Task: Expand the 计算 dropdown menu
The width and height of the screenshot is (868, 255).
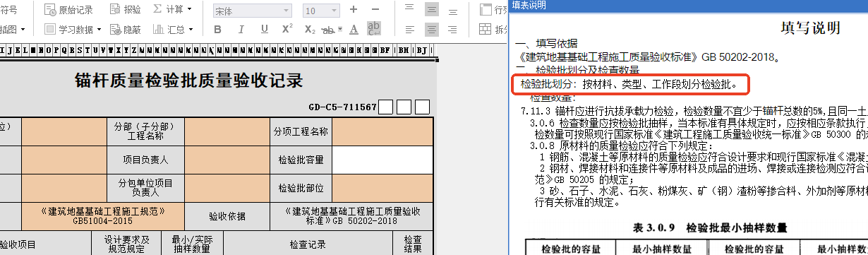Action: click(171, 10)
